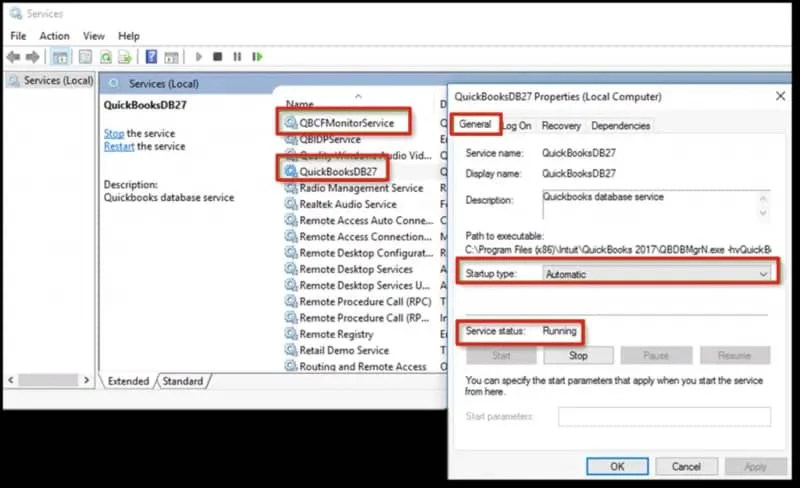Viewport: 800px width, 488px height.
Task: Click the Stop Service square icon
Action: point(217,57)
